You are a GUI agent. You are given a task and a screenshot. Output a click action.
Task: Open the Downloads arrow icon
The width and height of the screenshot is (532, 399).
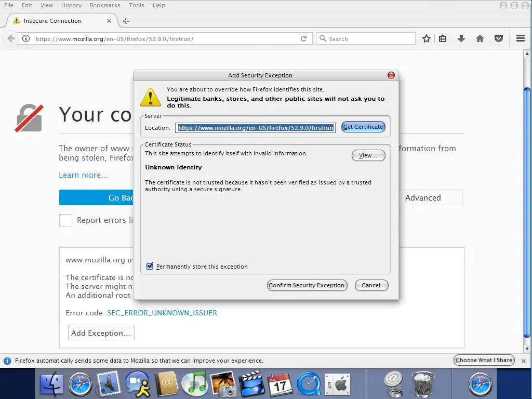pos(461,38)
